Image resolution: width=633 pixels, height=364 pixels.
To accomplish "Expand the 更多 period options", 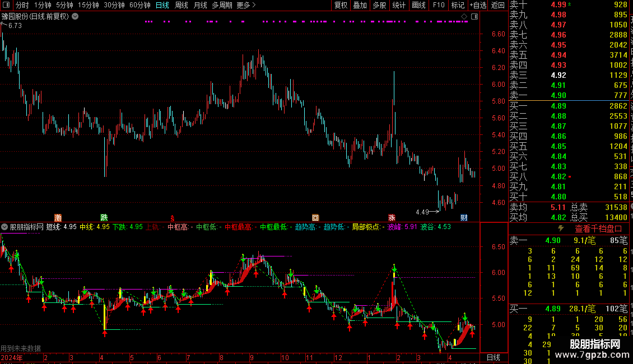I will [246, 5].
